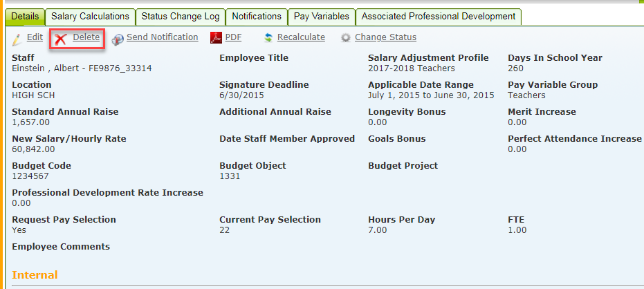The width and height of the screenshot is (644, 289).
Task: Open the Edit link
Action: tap(35, 37)
